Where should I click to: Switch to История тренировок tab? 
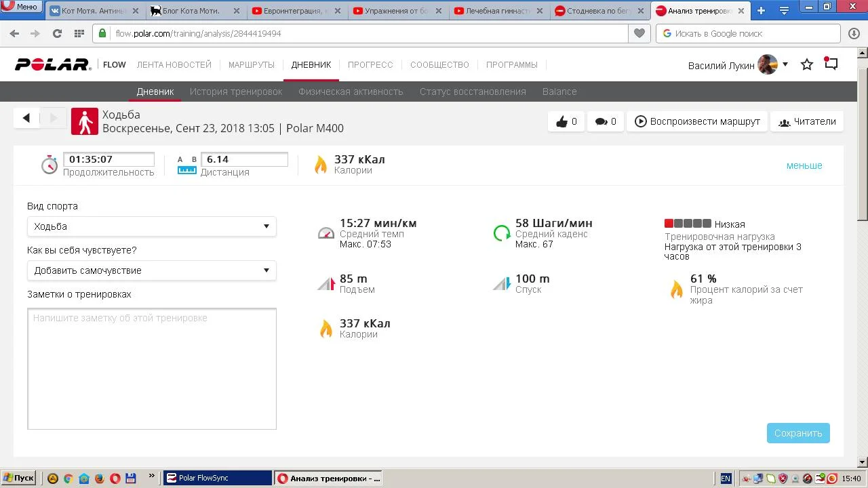click(236, 91)
